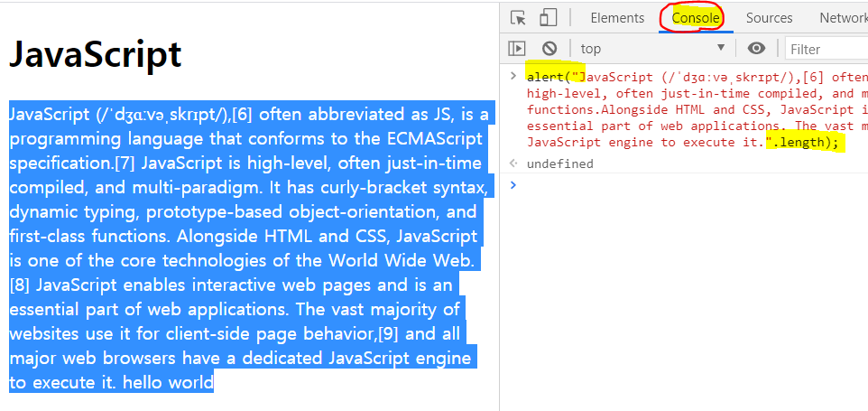868x411 pixels.
Task: Focus the console Filter input field
Action: tap(826, 49)
